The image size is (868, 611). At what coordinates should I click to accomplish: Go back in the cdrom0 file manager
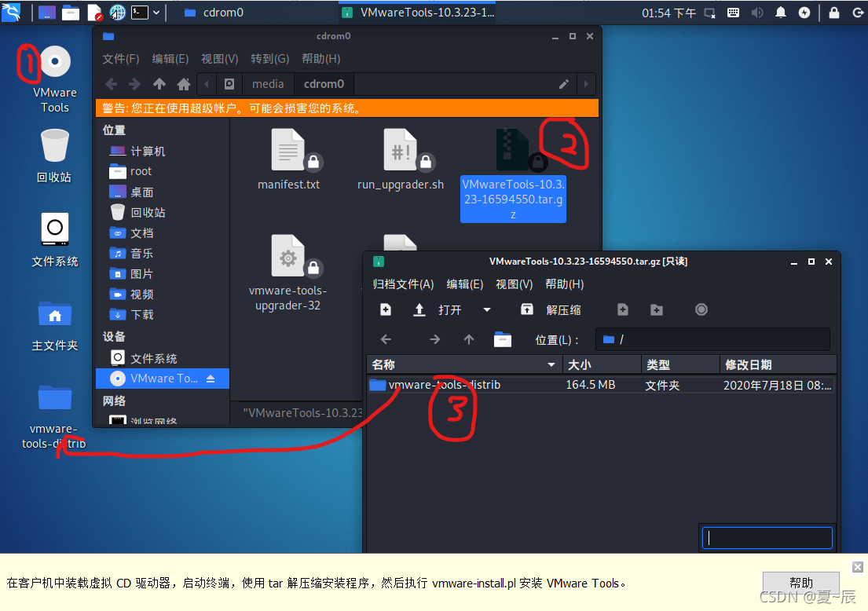coord(112,84)
